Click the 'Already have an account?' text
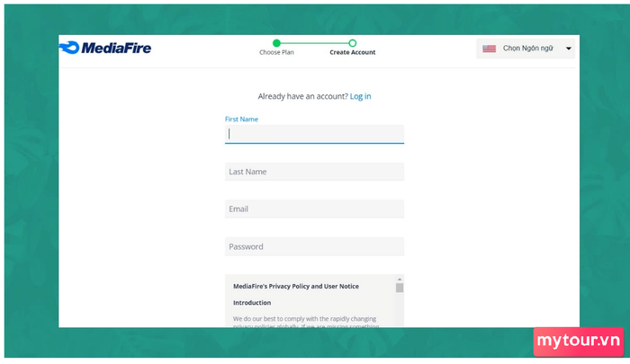 point(303,96)
